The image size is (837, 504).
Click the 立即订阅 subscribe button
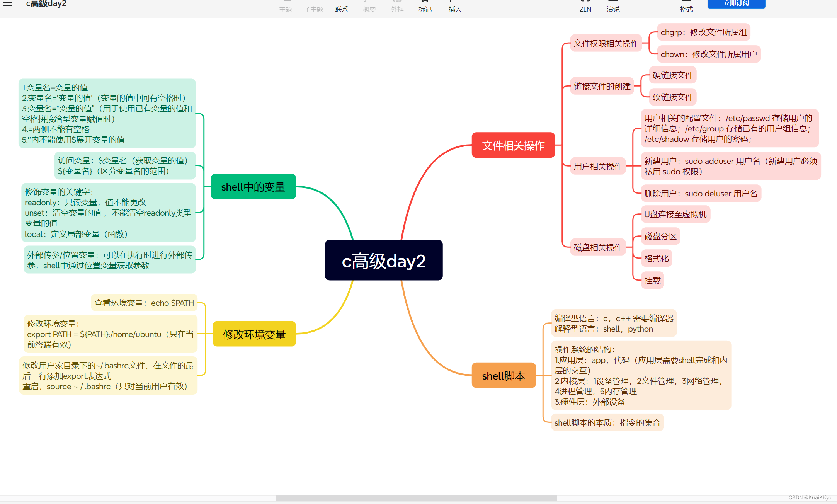coord(736,3)
